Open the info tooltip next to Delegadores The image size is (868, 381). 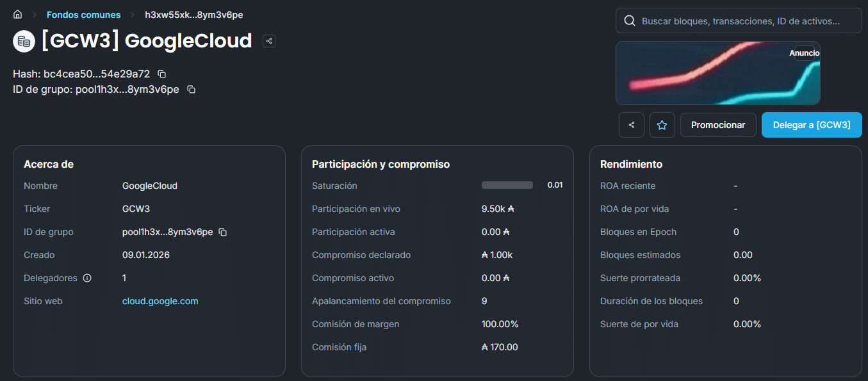click(88, 277)
